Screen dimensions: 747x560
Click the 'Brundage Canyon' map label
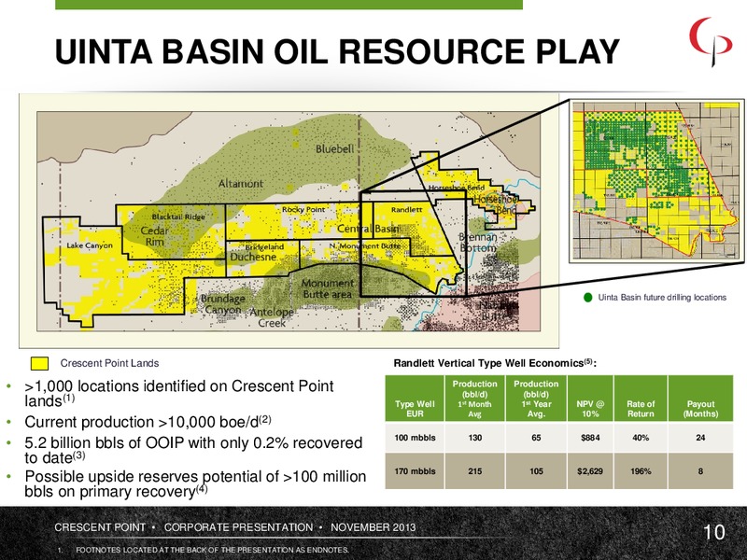click(x=223, y=304)
